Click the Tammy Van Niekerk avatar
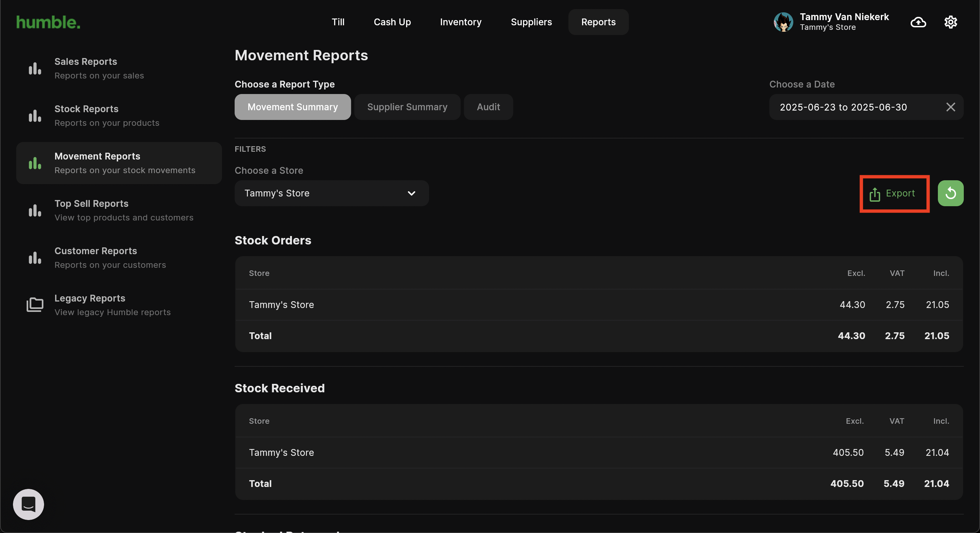 pyautogui.click(x=783, y=22)
